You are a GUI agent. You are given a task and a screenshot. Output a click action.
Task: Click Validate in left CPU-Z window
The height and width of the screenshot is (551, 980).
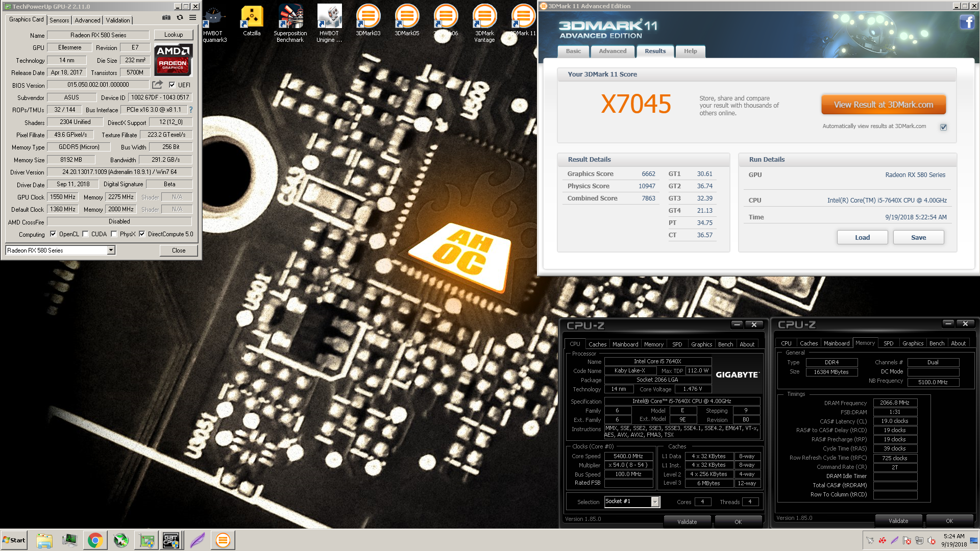coord(687,521)
